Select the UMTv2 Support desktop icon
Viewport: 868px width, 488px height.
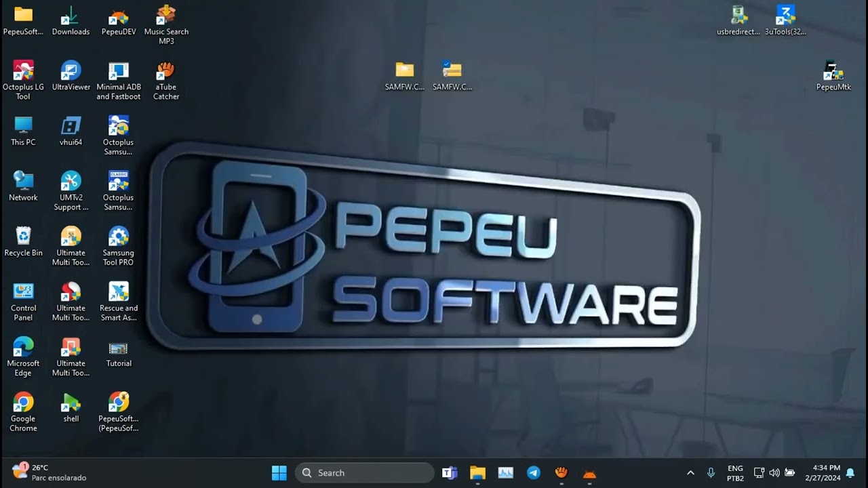click(x=71, y=182)
